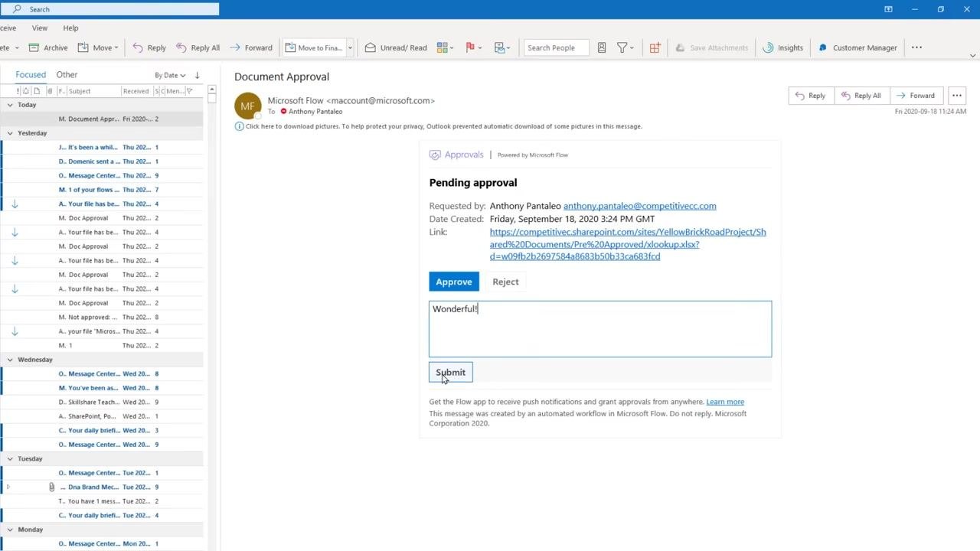Sort by the Attachment paperclip column header

50,91
